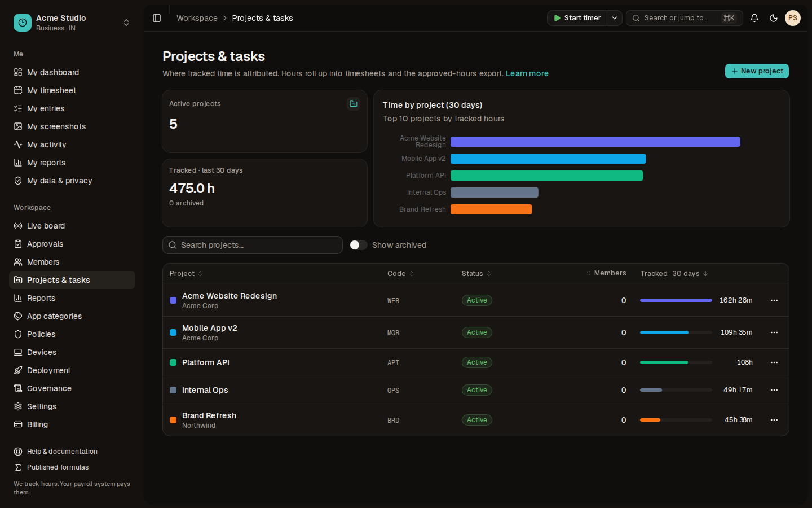Viewport: 812px width, 508px height.
Task: Click the Published formulas sigma icon
Action: (18, 467)
